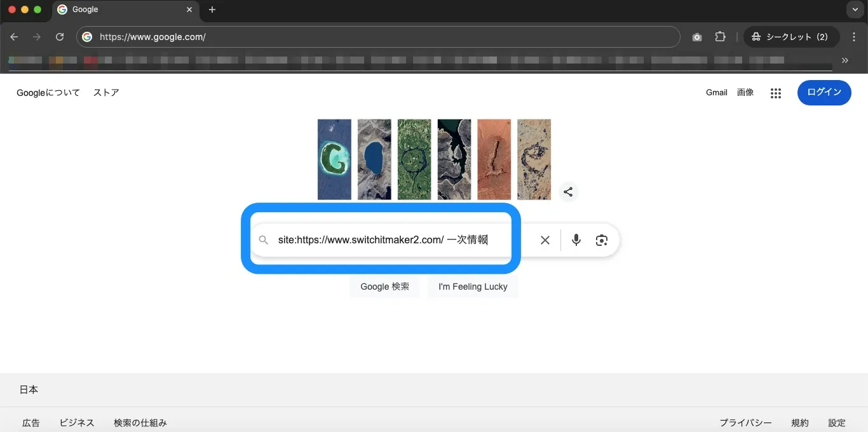The width and height of the screenshot is (868, 432).
Task: Click the site info icon in address bar
Action: (87, 37)
